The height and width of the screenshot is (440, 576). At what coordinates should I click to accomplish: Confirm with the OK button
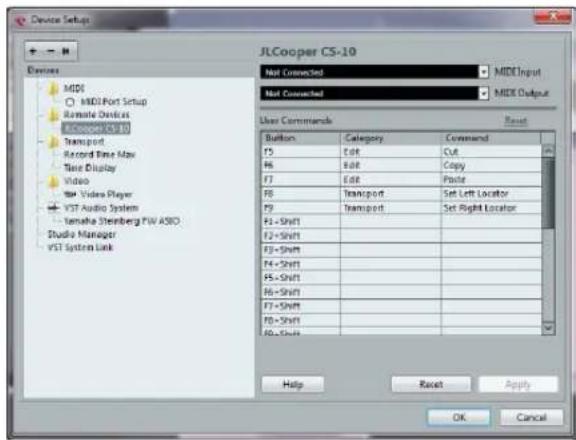click(x=459, y=417)
